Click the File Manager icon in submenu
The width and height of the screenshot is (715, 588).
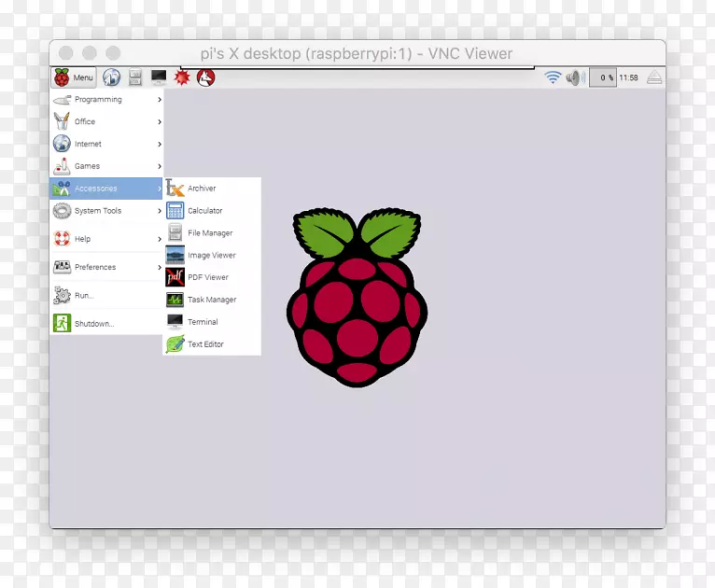(175, 232)
